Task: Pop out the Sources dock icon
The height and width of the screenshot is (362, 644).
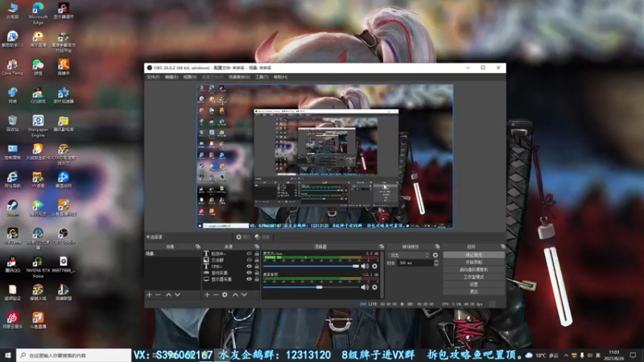Action: click(x=257, y=247)
